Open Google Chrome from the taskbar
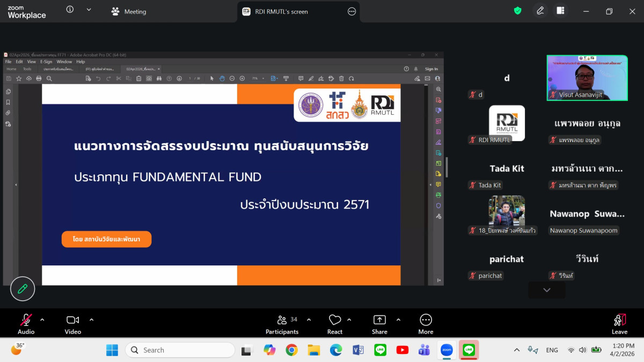This screenshot has height=362, width=644. (291, 350)
